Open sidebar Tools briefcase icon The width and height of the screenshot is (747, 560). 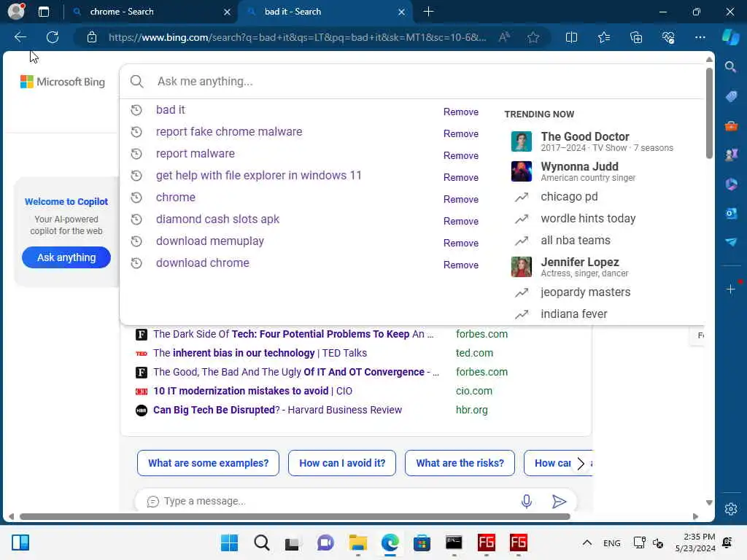coord(731,125)
